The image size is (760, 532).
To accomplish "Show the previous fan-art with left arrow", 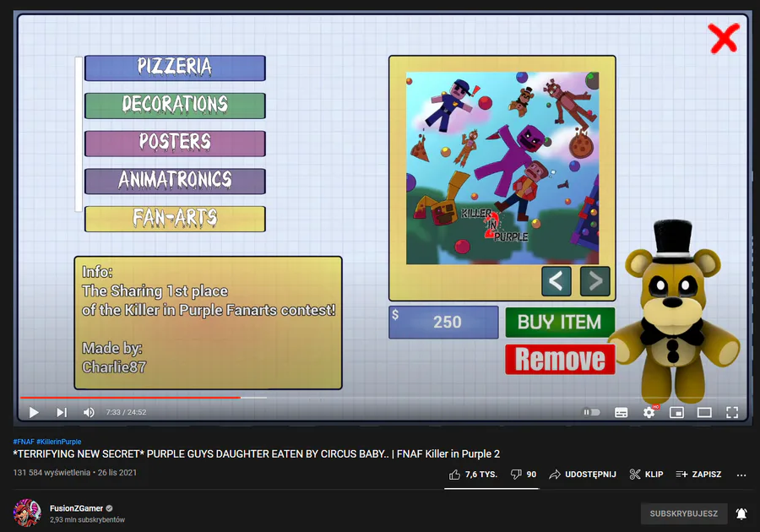I will tap(556, 281).
